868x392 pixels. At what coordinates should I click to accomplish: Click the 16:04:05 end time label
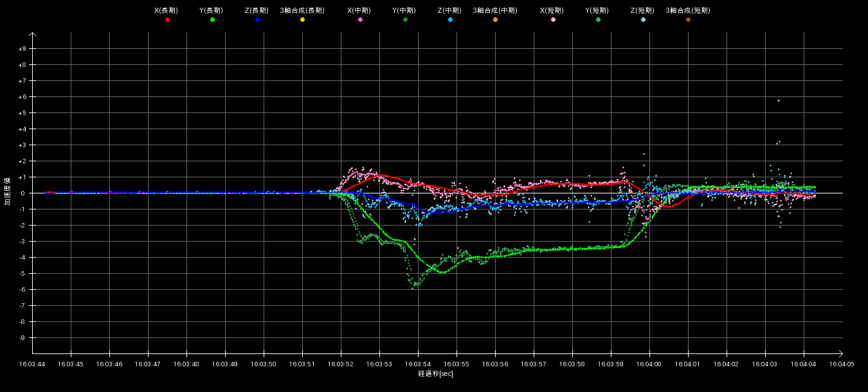pos(842,364)
